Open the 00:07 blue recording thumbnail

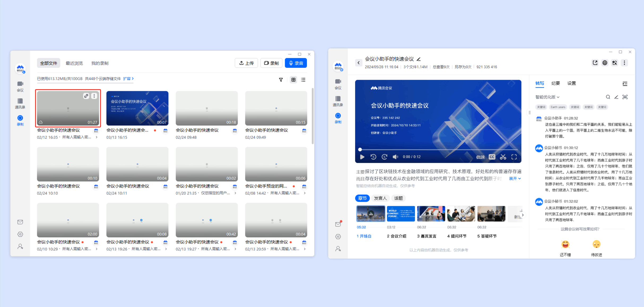pos(137,108)
